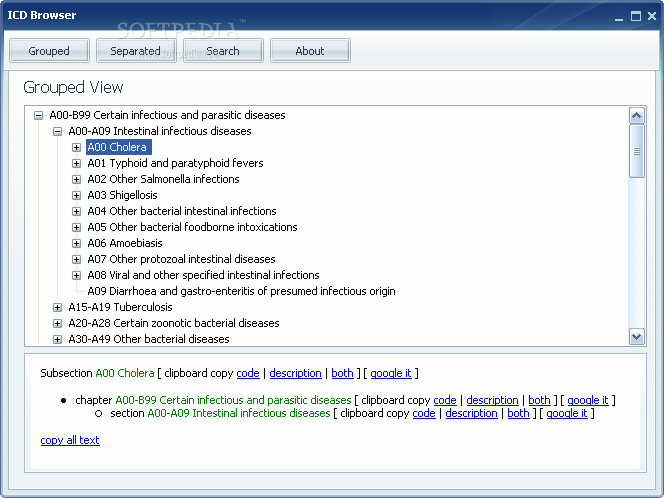Minimize the ICD Browser window

coord(619,17)
